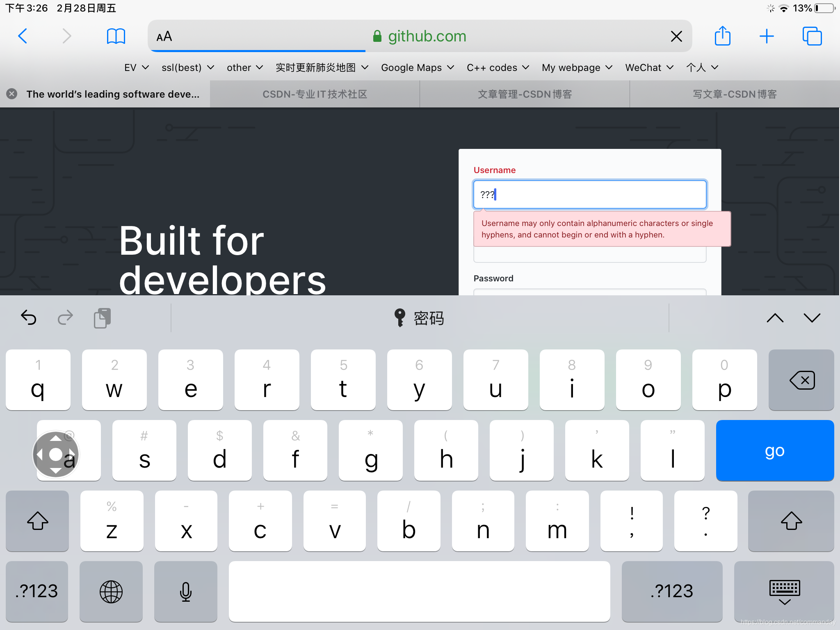
Task: Tap the keyboard paste clipboard icon
Action: pos(102,318)
